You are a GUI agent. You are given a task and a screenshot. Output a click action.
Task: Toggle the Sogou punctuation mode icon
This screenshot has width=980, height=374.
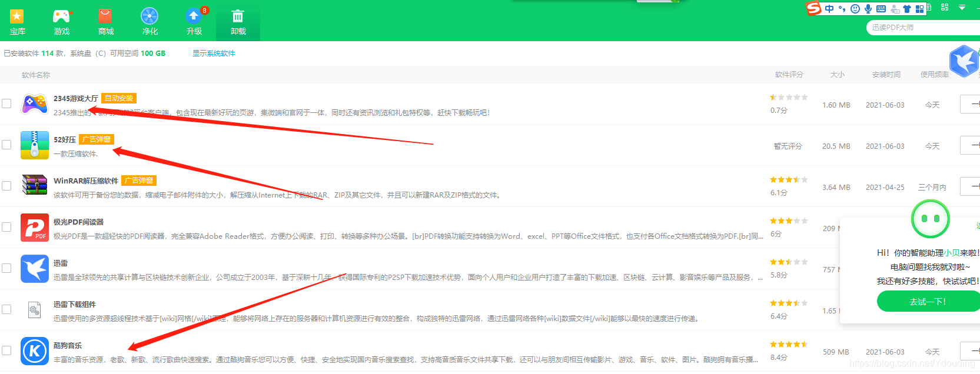tap(842, 9)
